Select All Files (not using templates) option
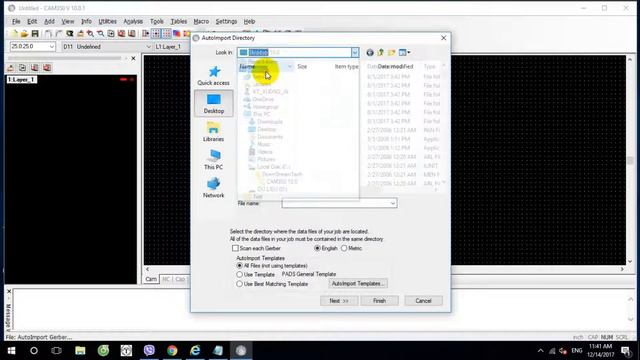The image size is (640, 360). tap(240, 266)
